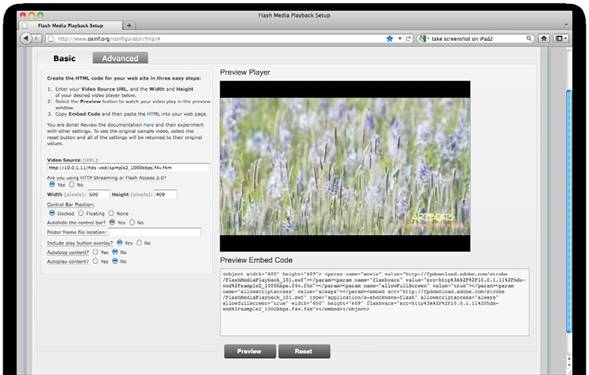This screenshot has width=589, height=375.
Task: Click the search field with 'take screenshot on iPad2'
Action: (477, 39)
